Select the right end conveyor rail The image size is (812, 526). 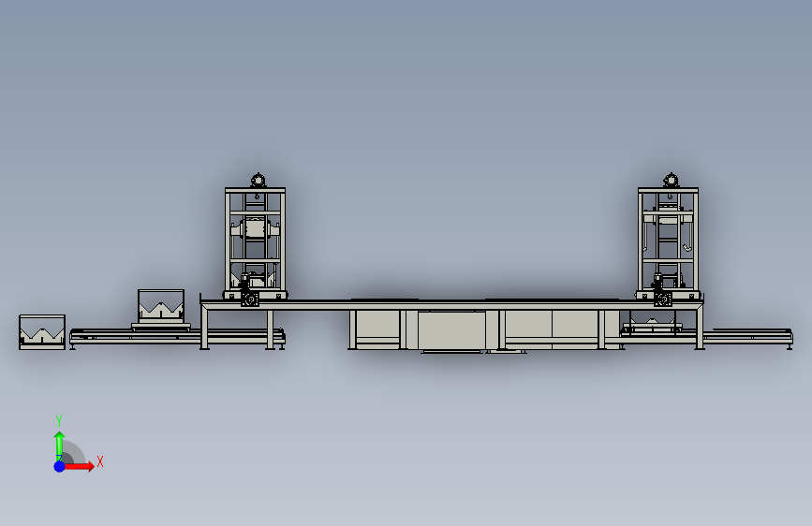point(748,335)
